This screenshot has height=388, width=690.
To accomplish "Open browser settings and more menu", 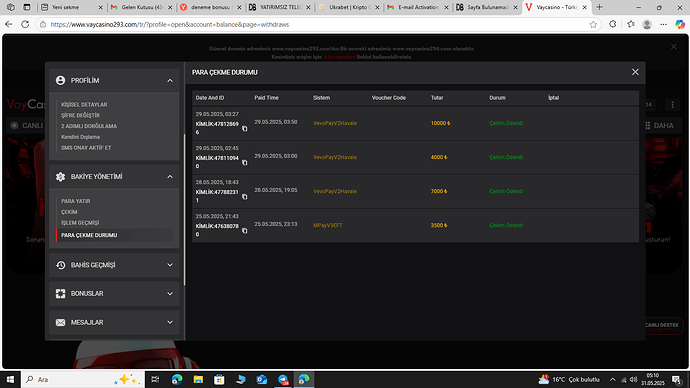I will (x=663, y=24).
